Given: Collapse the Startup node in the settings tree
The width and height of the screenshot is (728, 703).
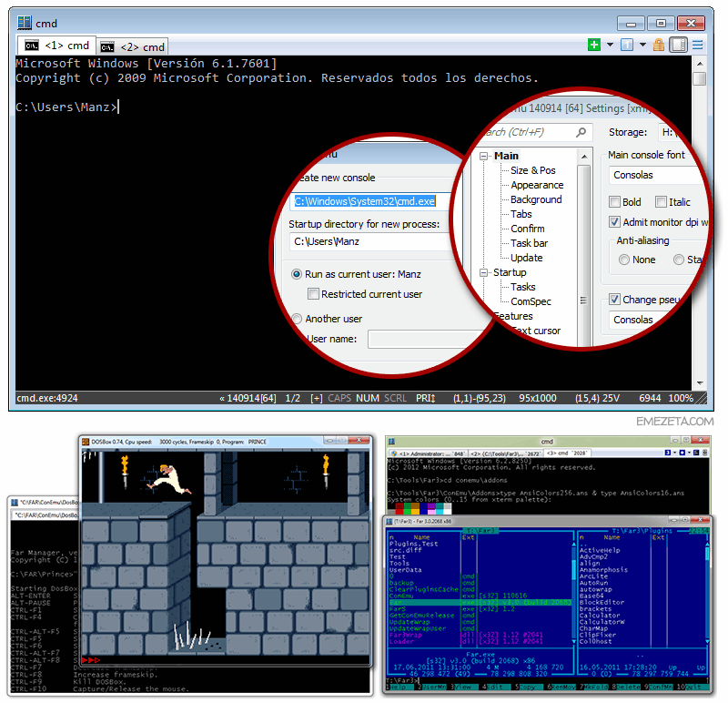Looking at the screenshot, I should (x=484, y=273).
